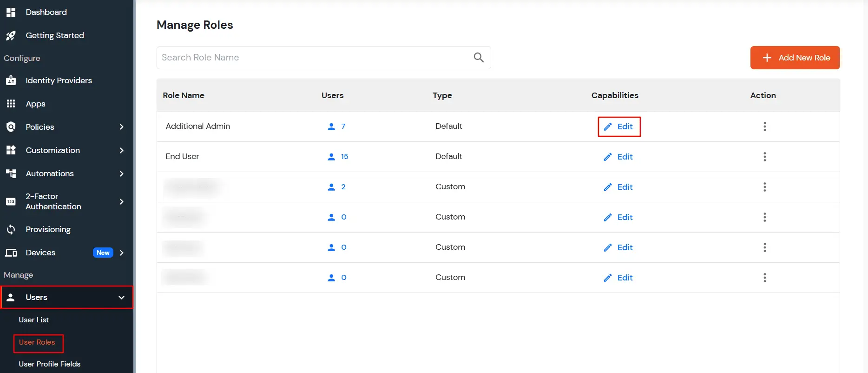
Task: Click the Customization icon in sidebar
Action: [x=11, y=150]
